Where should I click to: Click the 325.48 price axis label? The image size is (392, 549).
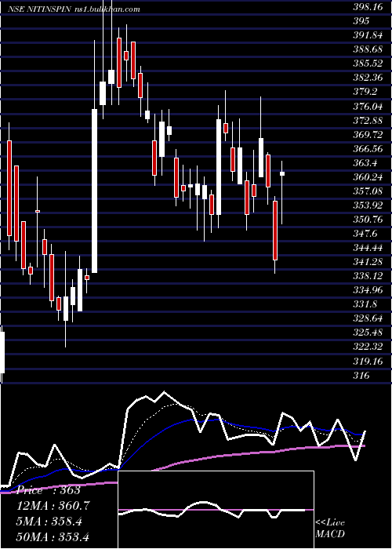[367, 333]
